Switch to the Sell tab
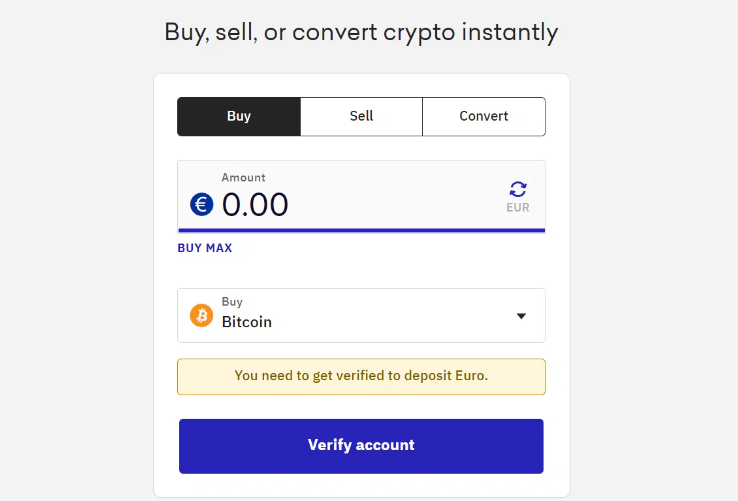This screenshot has width=738, height=501. (361, 116)
